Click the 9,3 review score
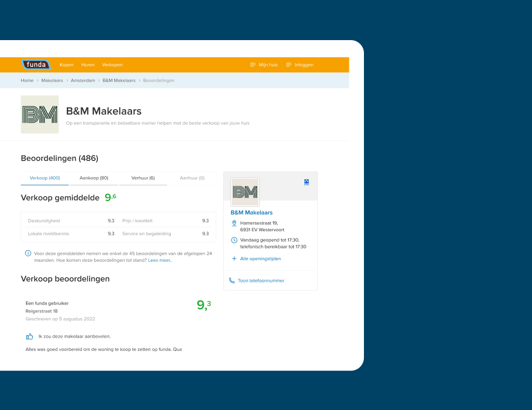Image resolution: width=532 pixels, height=410 pixels. (204, 305)
